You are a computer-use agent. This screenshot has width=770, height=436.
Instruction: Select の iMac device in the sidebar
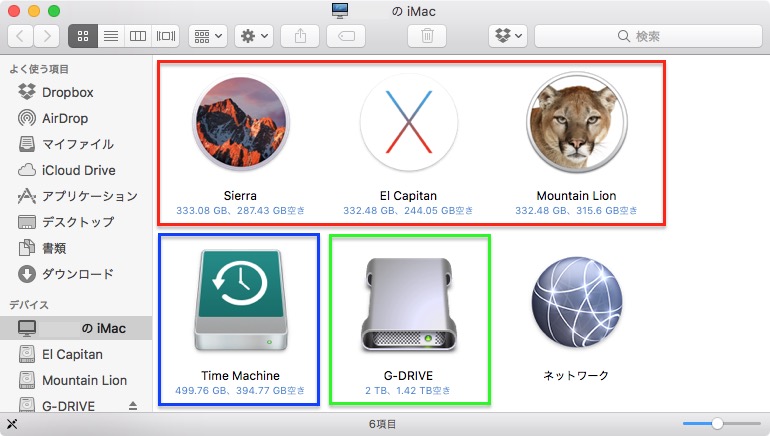pyautogui.click(x=76, y=328)
